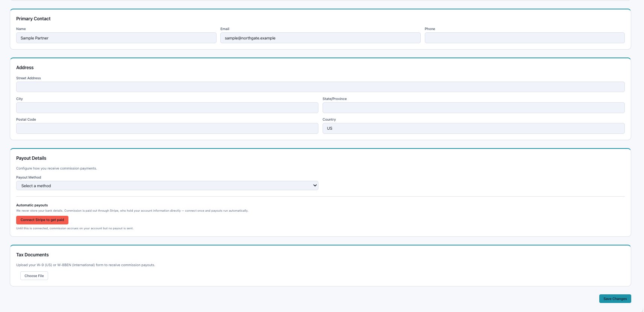Edit the Email field for the primary contact
Screen dimensions: 644x312
click(320, 38)
